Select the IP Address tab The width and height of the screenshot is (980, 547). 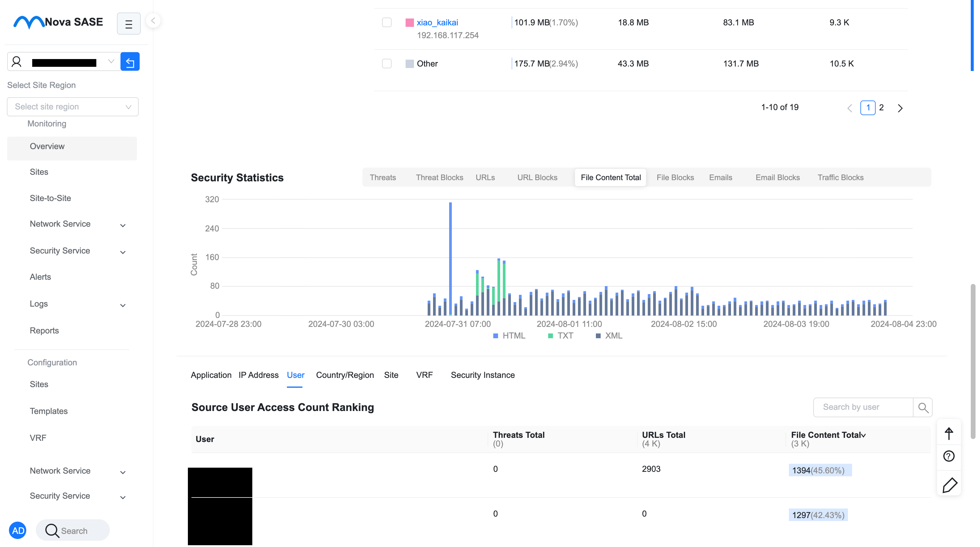click(x=258, y=375)
